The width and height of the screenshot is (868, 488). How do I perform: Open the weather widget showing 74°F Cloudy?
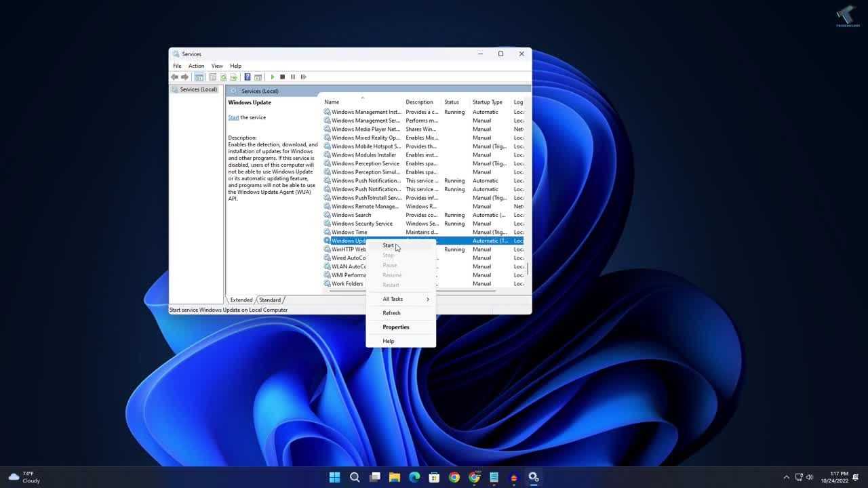click(24, 477)
